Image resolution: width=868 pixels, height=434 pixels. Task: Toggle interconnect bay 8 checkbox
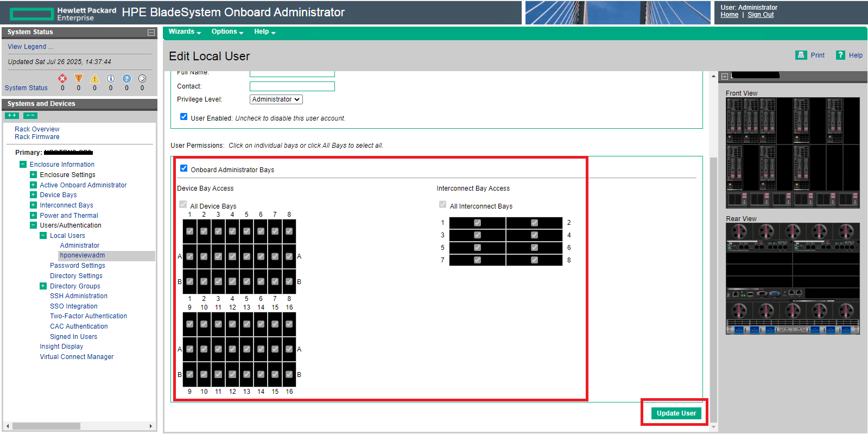[535, 260]
